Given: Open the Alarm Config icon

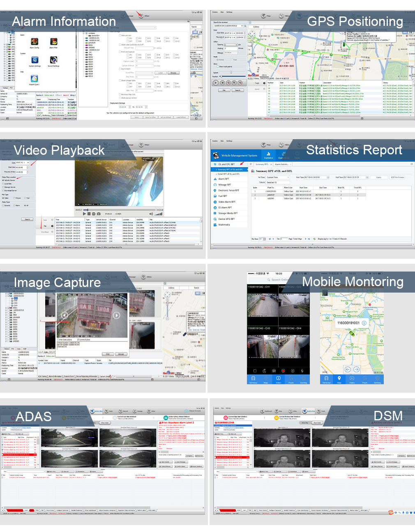Looking at the screenshot, I should click(35, 42).
